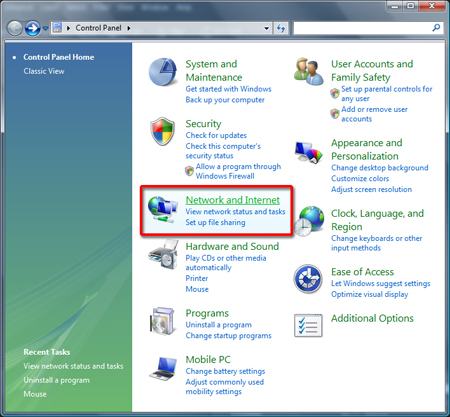Open Hardware and Sound heading
The height and width of the screenshot is (417, 450).
232,247
